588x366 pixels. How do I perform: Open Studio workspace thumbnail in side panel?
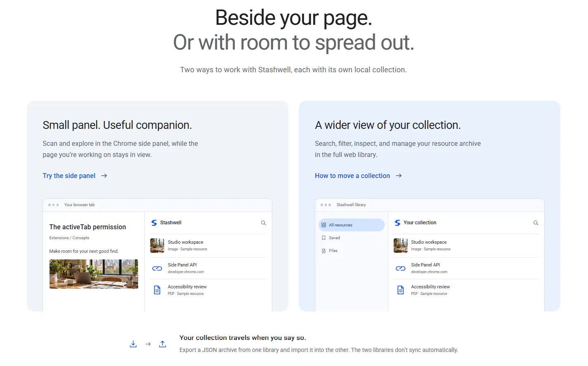tap(157, 245)
